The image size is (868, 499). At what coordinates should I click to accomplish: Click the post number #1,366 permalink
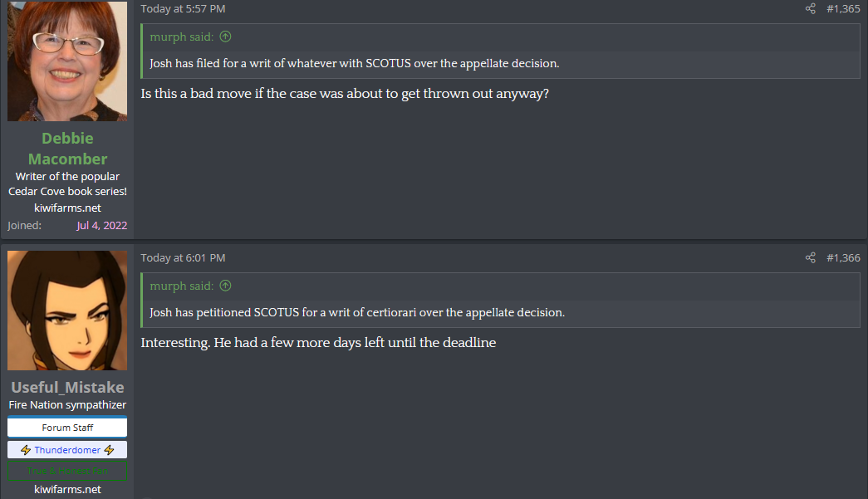[x=843, y=258]
